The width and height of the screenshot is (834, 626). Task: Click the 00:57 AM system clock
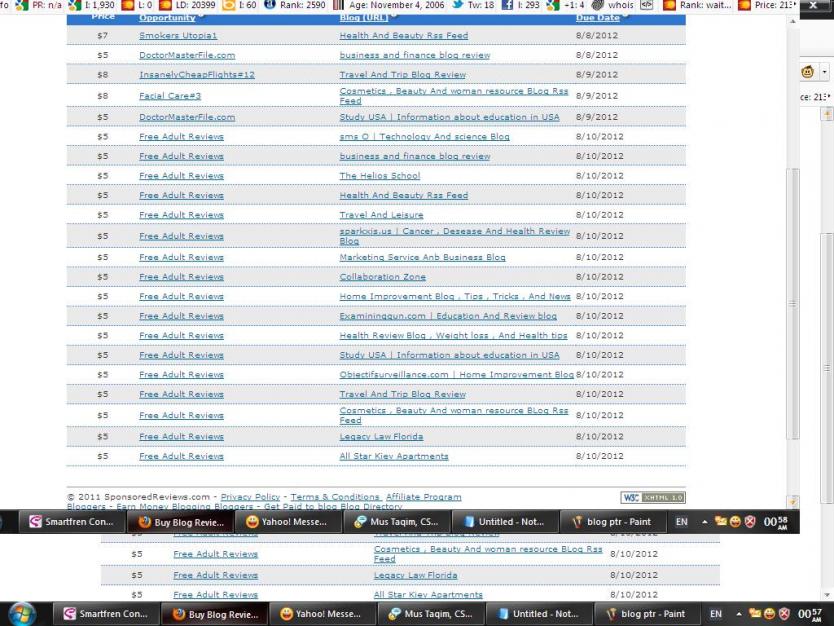click(x=811, y=614)
